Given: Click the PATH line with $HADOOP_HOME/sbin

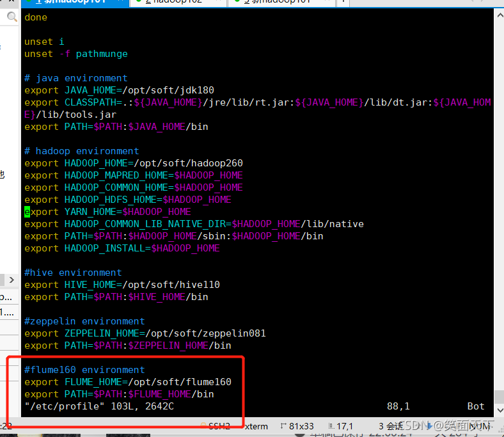Looking at the screenshot, I should [173, 236].
